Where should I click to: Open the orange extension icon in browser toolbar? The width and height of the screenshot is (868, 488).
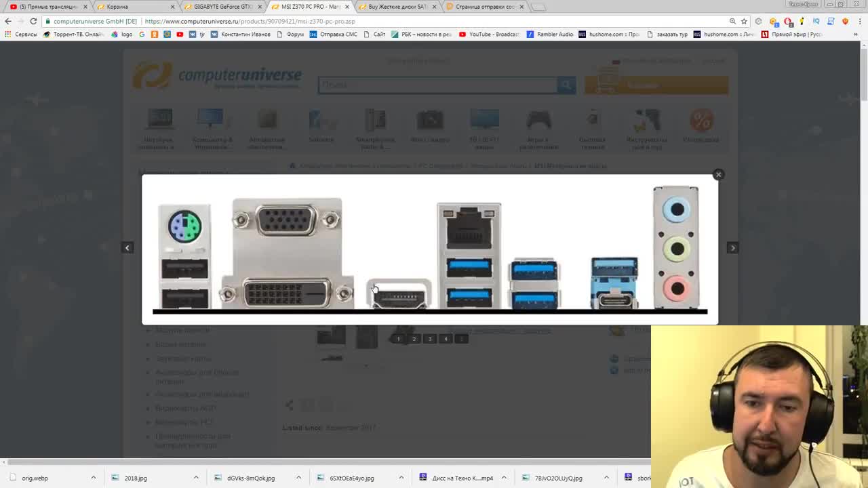774,21
